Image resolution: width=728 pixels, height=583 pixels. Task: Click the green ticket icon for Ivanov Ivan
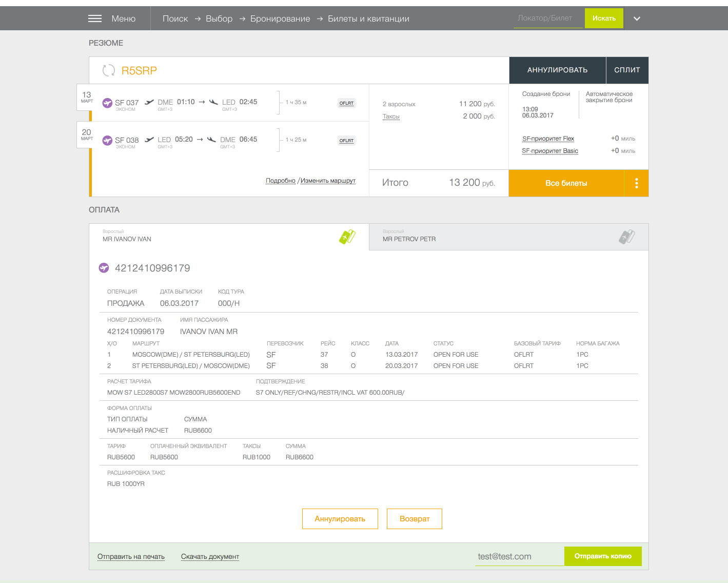coord(347,237)
